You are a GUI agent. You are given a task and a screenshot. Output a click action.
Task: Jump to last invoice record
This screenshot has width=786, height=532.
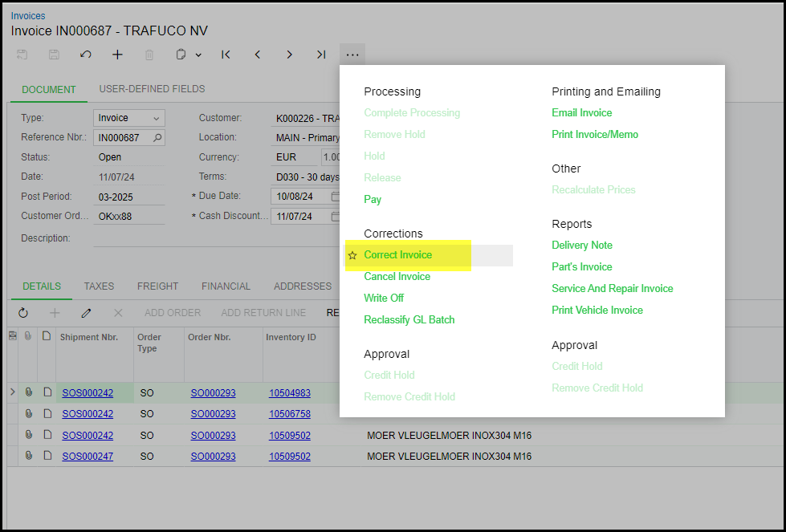[321, 55]
